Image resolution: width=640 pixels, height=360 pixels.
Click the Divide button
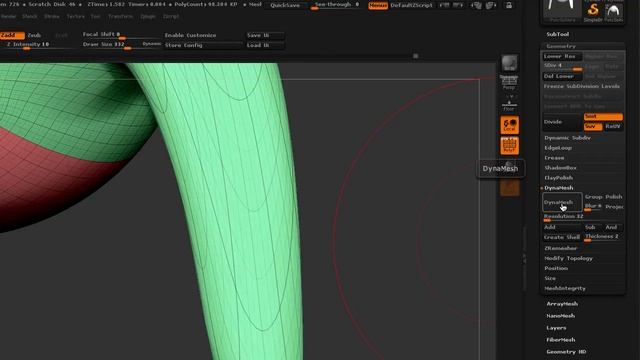(x=562, y=122)
